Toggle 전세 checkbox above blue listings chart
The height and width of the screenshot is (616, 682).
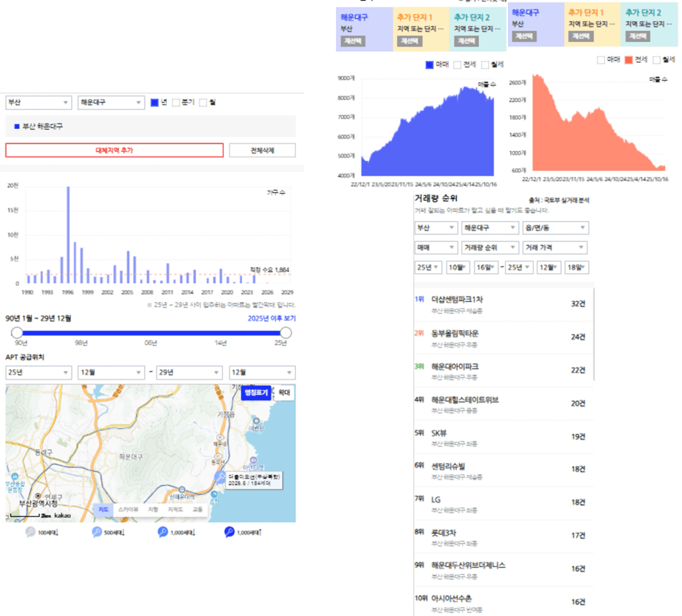tap(457, 65)
